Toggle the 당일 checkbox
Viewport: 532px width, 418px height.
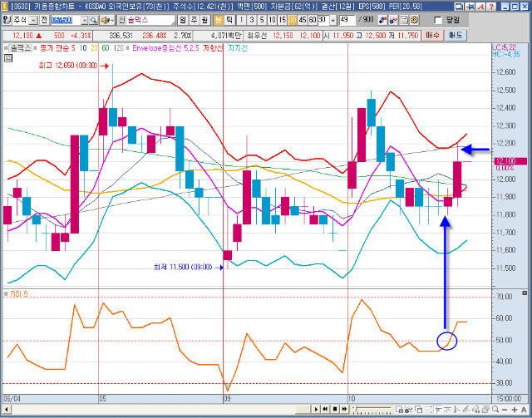pos(438,20)
